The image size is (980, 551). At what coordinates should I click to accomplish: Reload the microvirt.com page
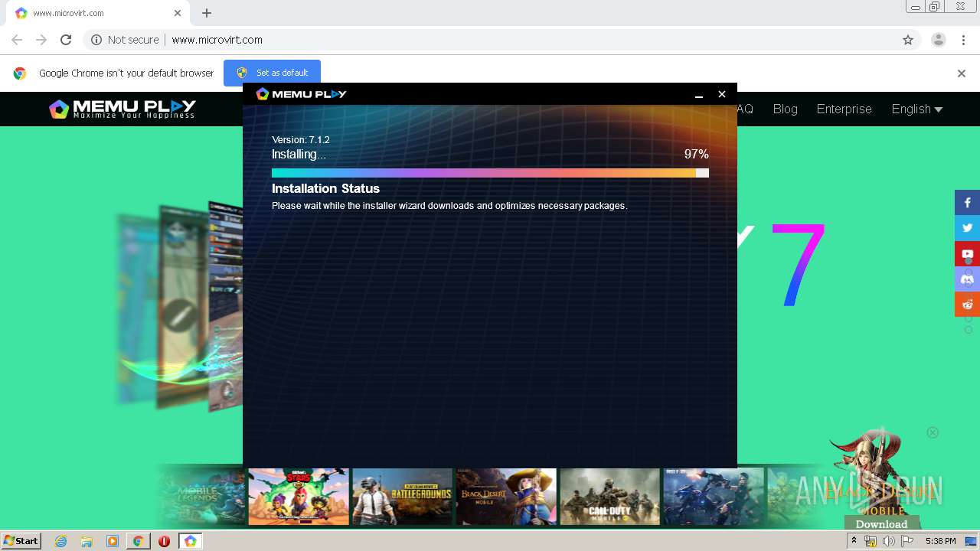pos(66,40)
